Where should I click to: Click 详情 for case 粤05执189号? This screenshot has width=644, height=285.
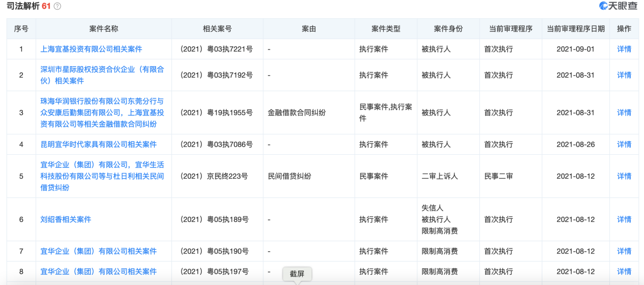tap(624, 219)
